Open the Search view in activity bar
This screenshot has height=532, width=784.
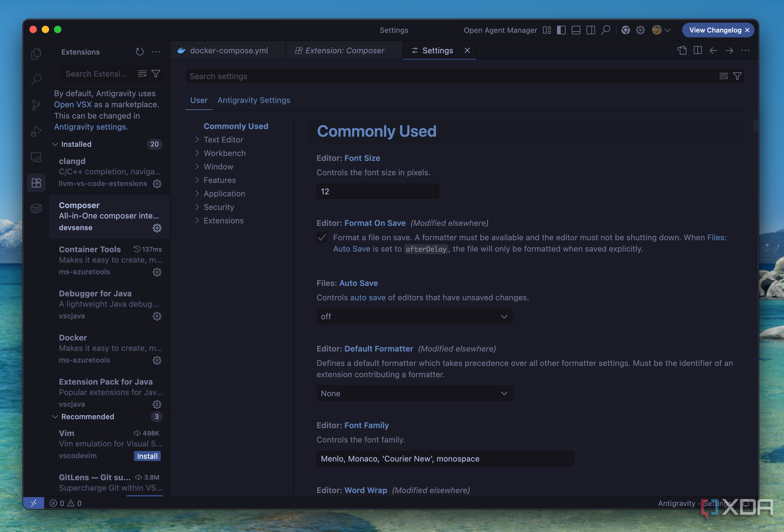(x=36, y=80)
